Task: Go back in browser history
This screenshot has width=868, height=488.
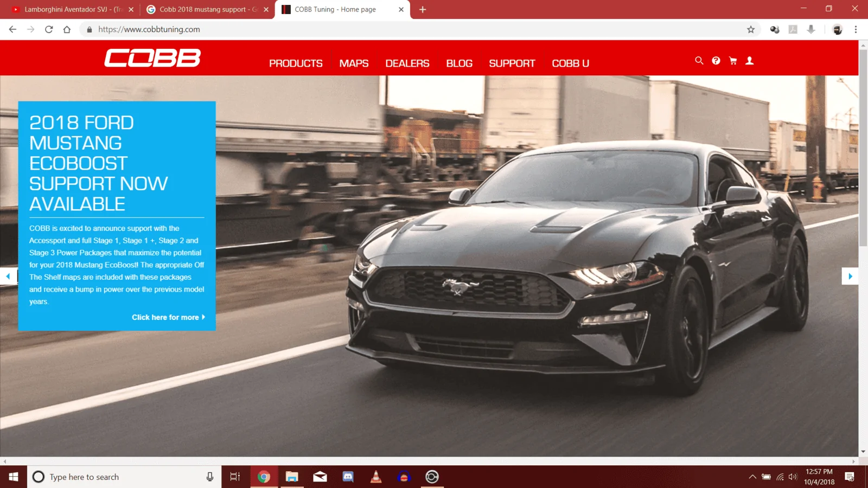Action: coord(12,29)
